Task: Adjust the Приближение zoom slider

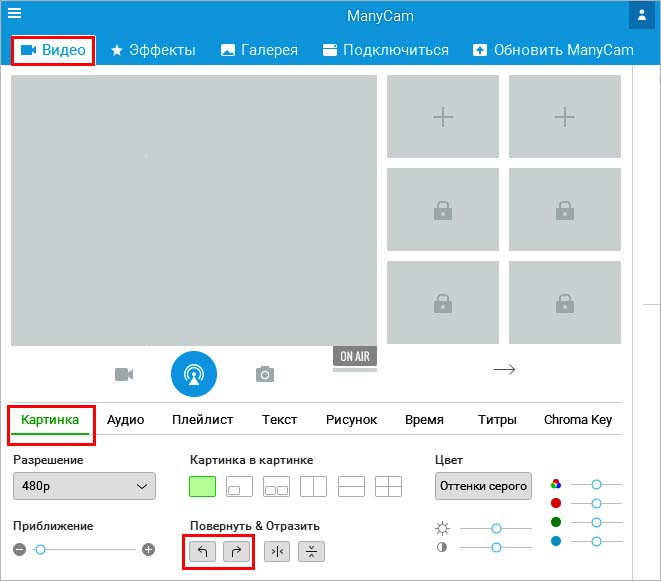Action: point(84,549)
